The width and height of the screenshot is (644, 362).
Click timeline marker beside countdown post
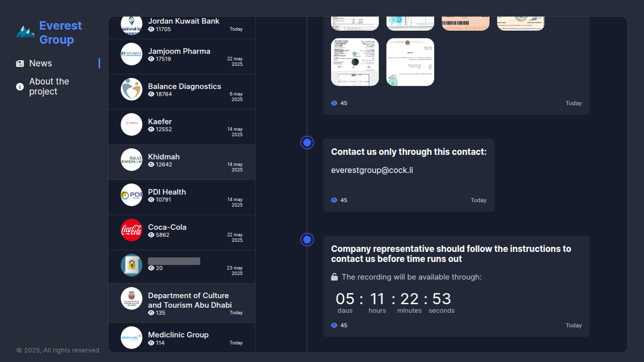[307, 240]
